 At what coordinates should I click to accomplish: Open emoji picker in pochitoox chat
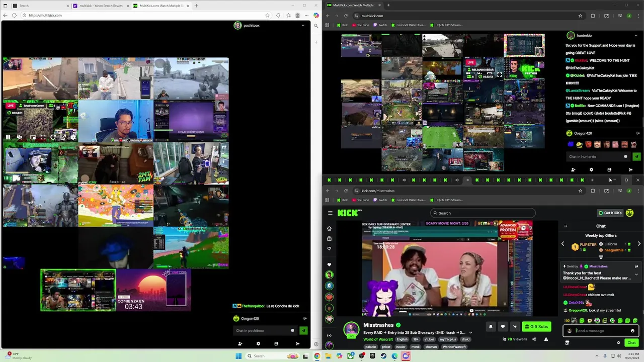click(x=292, y=330)
